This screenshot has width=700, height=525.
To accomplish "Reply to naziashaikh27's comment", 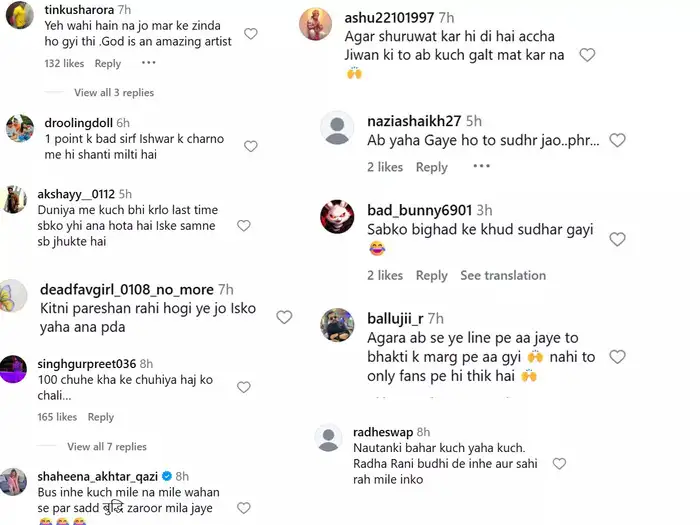I will point(432,167).
